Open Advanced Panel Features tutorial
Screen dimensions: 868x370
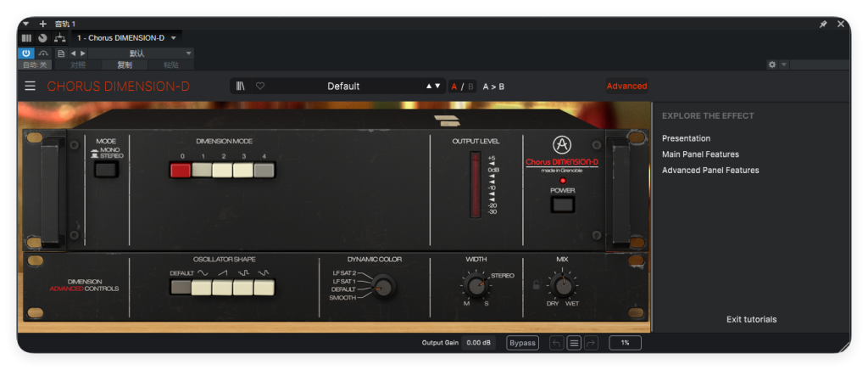pos(710,170)
